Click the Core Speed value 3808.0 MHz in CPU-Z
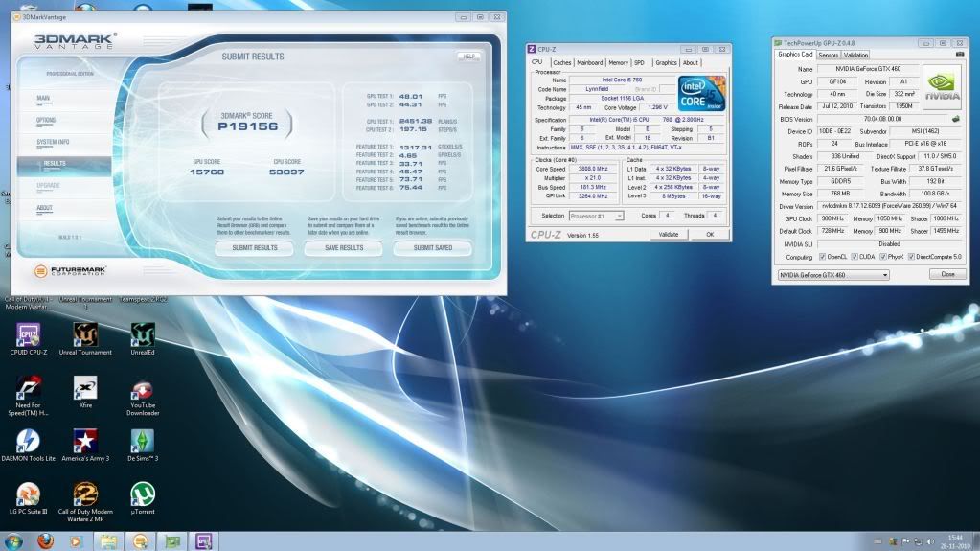Viewport: 980px width, 551px height. (592, 169)
